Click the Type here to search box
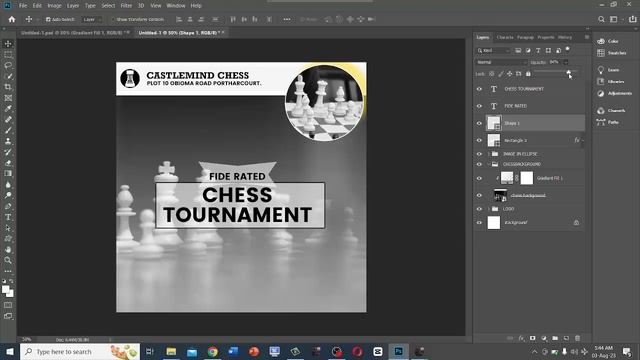The height and width of the screenshot is (360, 640). (80, 351)
